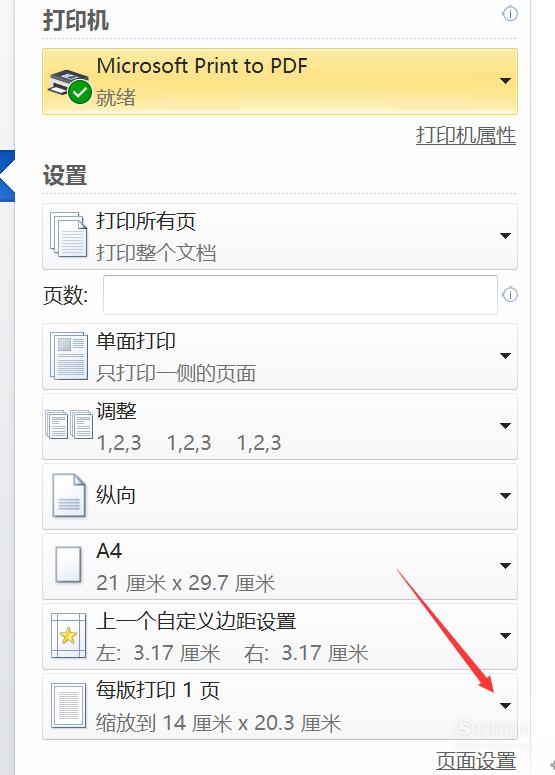Click the info icon next to 页数 field
The image size is (555, 775).
[x=510, y=295]
